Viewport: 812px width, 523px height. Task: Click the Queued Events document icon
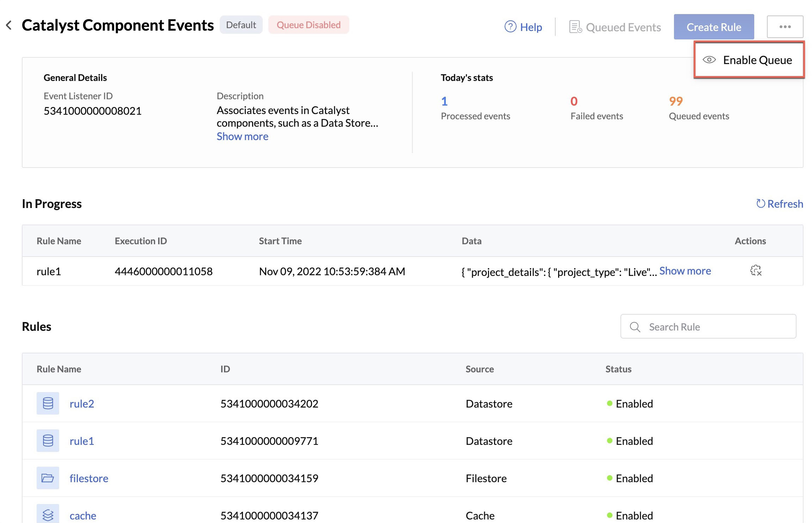click(575, 27)
